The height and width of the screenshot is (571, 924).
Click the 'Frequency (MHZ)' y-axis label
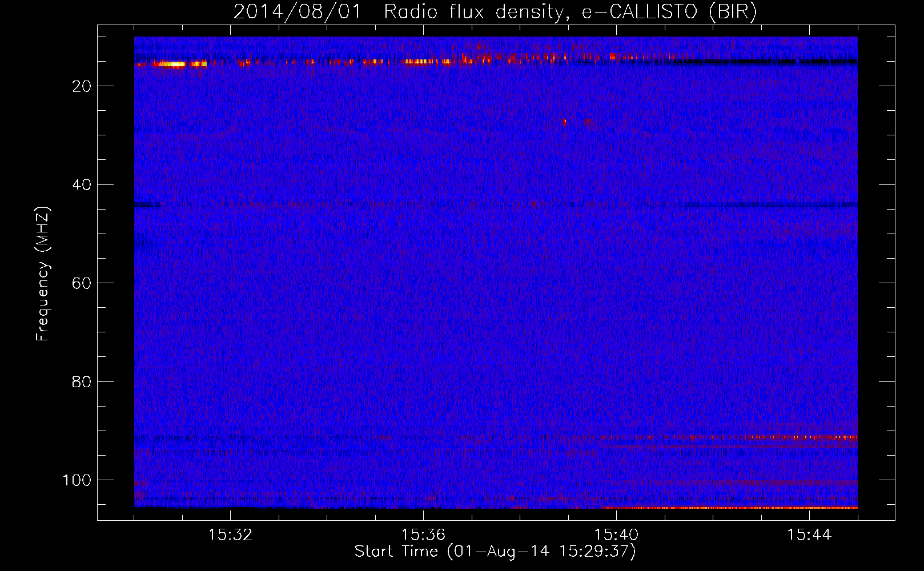click(x=43, y=274)
